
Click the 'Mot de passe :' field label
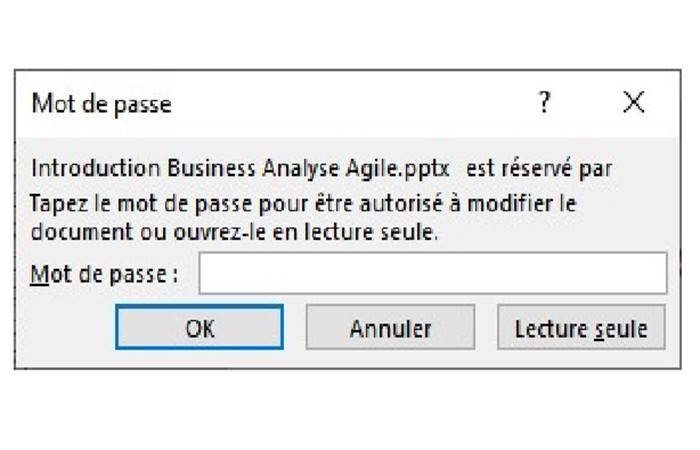point(104,274)
